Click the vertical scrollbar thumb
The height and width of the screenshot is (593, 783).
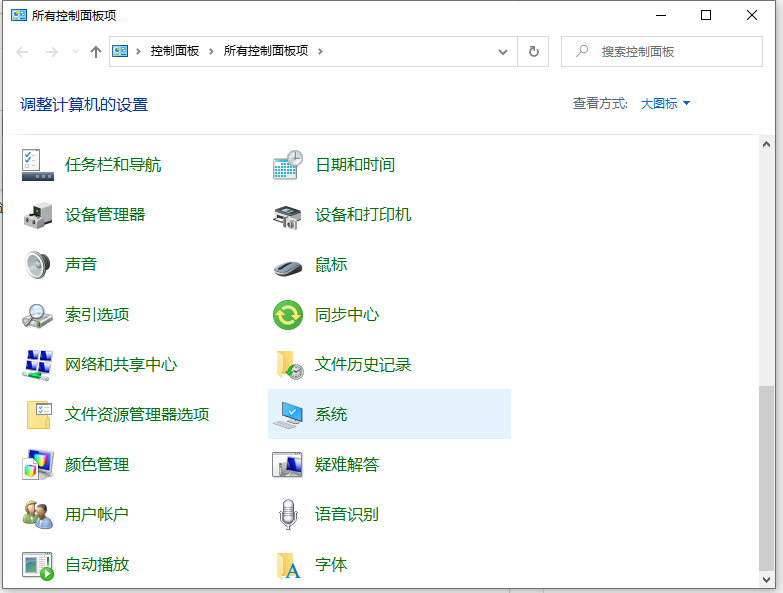[x=767, y=478]
